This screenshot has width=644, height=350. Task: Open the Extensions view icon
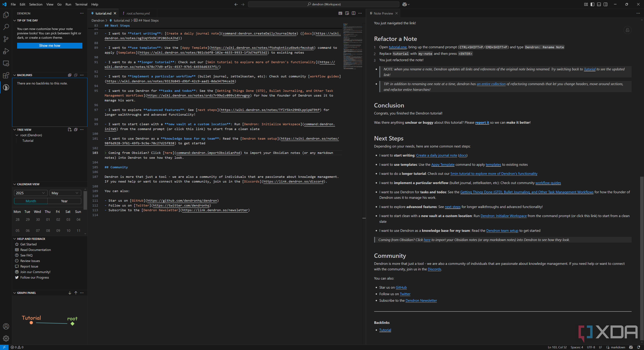click(x=6, y=75)
